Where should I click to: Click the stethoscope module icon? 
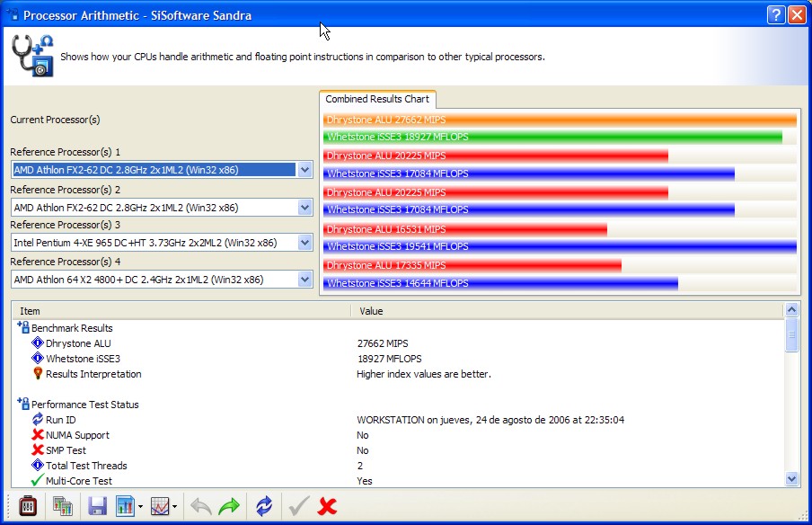coord(33,56)
